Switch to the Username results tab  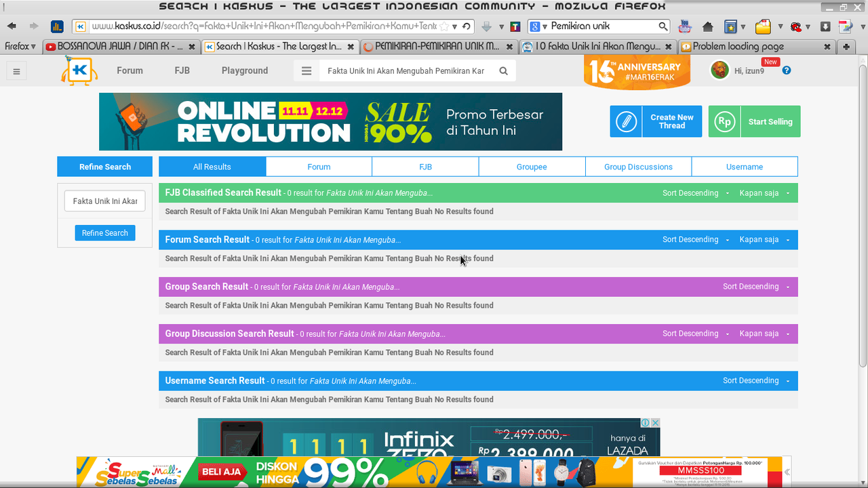(x=745, y=167)
